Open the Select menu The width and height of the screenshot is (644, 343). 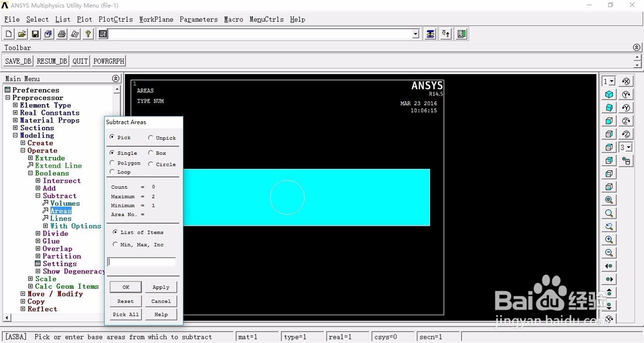click(x=37, y=19)
